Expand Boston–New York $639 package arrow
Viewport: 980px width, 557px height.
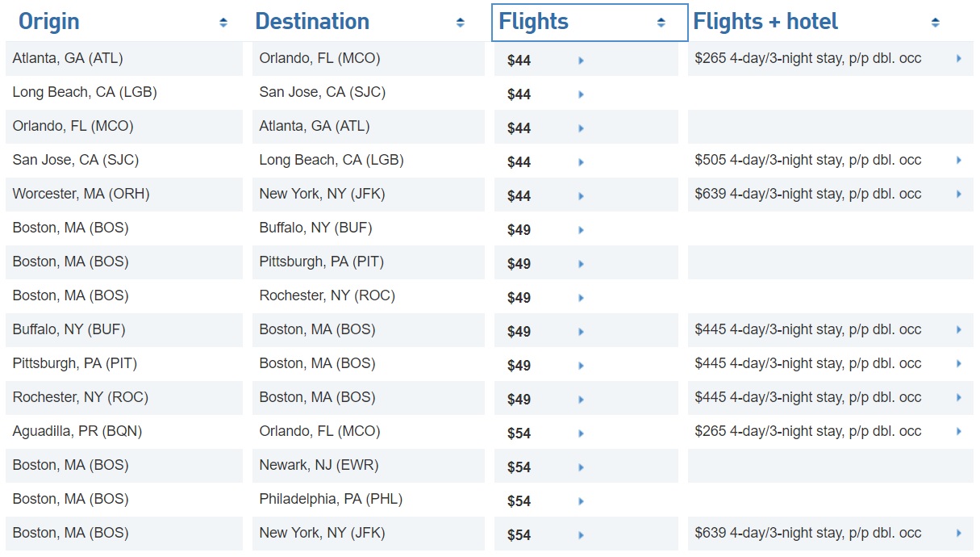959,534
